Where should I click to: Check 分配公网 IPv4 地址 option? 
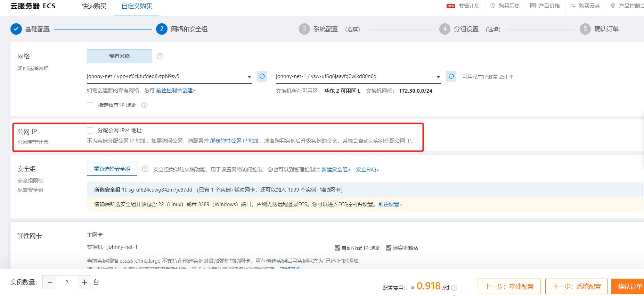point(90,130)
